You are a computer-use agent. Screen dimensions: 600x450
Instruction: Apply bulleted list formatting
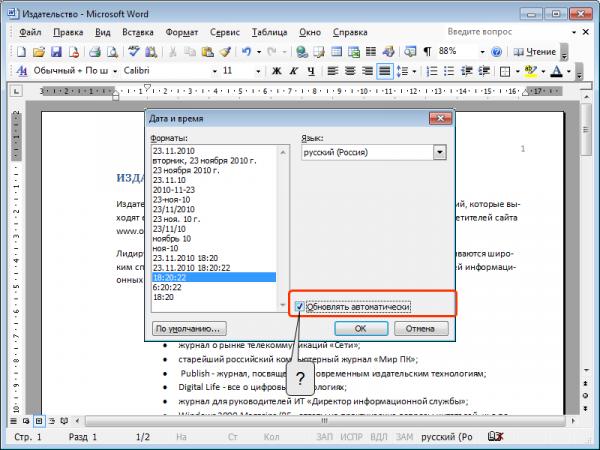[449, 71]
